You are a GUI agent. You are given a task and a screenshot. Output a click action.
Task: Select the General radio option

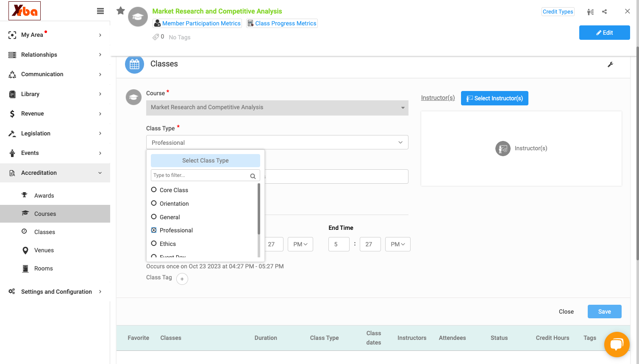pyautogui.click(x=154, y=217)
